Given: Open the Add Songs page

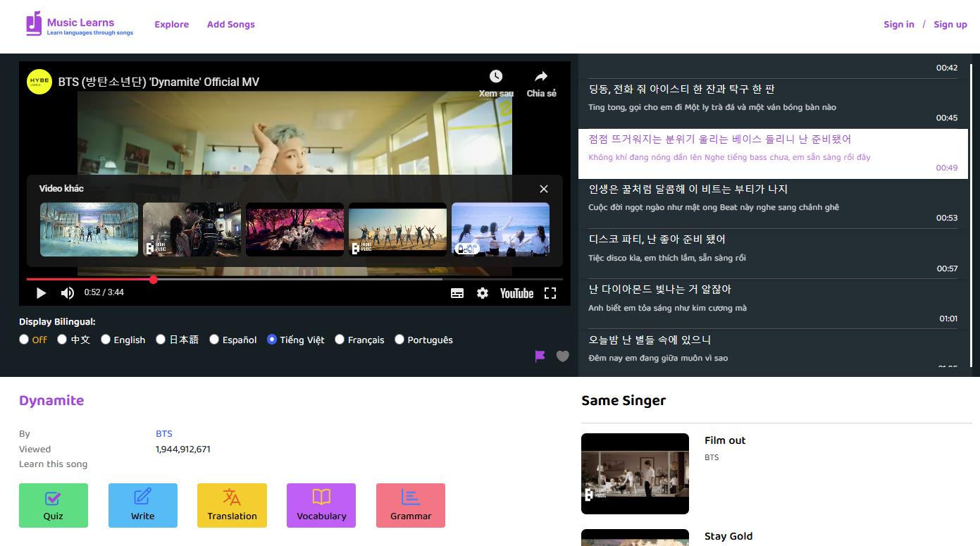Looking at the screenshot, I should point(231,25).
